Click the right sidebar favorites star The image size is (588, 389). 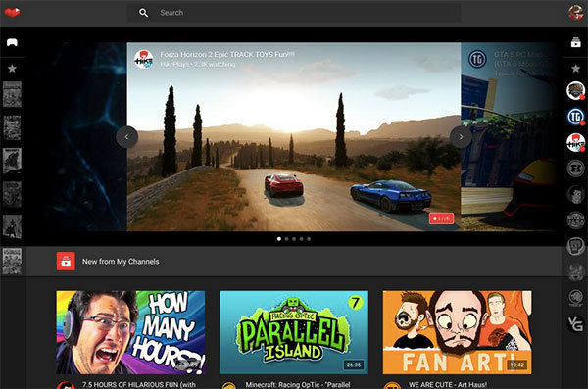(575, 69)
